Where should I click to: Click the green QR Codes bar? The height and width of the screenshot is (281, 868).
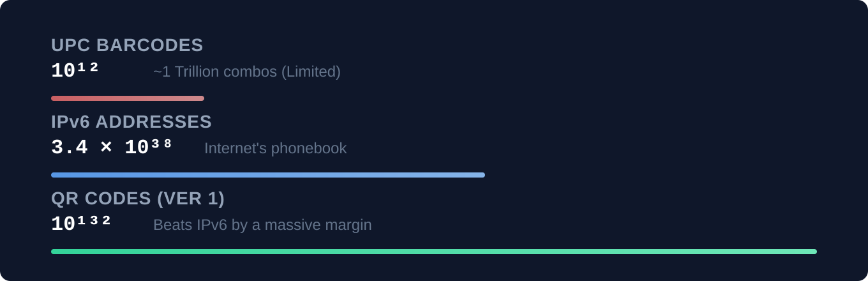(434, 252)
